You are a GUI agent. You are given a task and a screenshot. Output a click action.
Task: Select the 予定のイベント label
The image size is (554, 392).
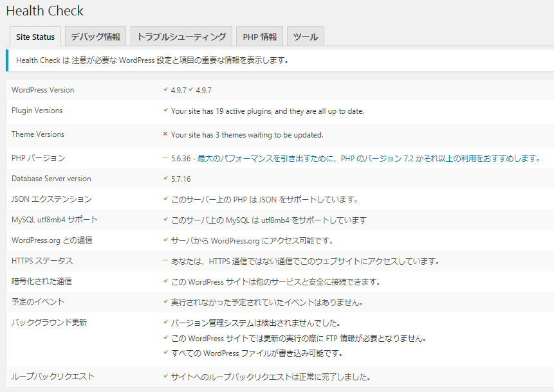(x=38, y=301)
